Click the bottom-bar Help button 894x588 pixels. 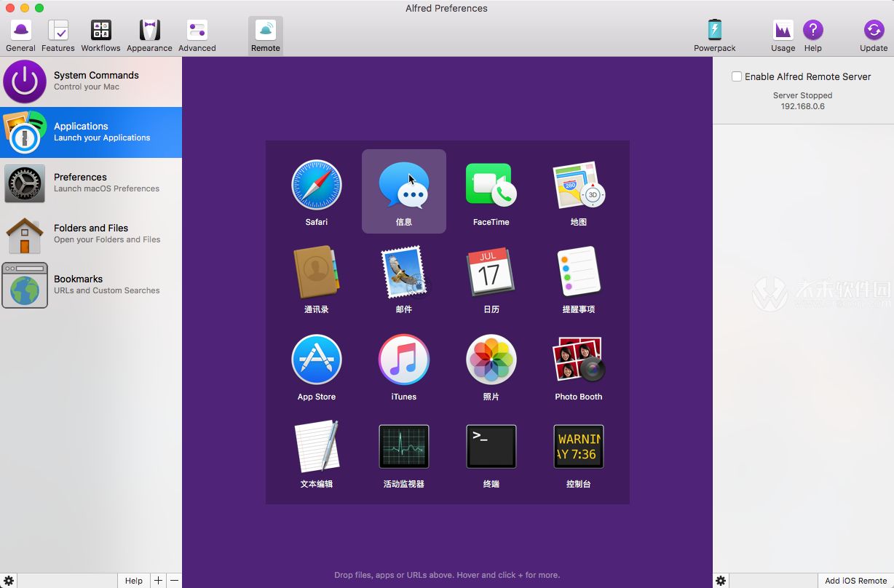coord(134,581)
